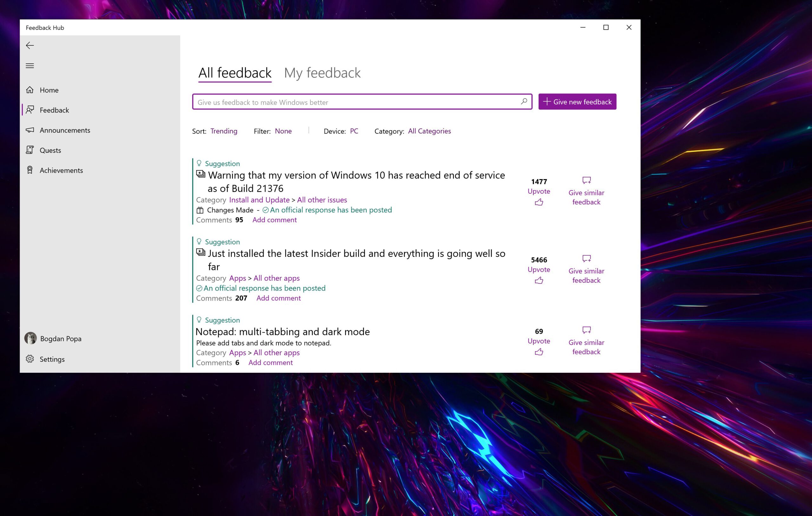This screenshot has height=516, width=812.
Task: Open the Filter selector showing None
Action: pyautogui.click(x=283, y=131)
